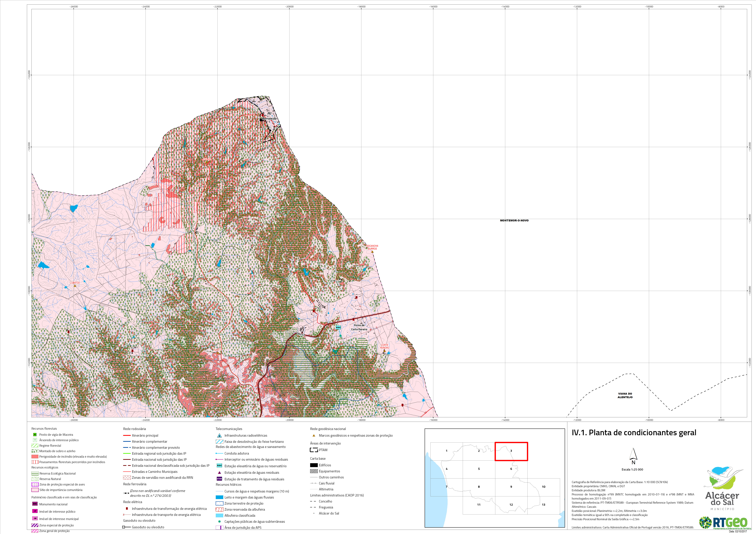The image size is (756, 534).
Task: Select the Captações públicas de água subterrâneas symbol
Action: [x=219, y=521]
